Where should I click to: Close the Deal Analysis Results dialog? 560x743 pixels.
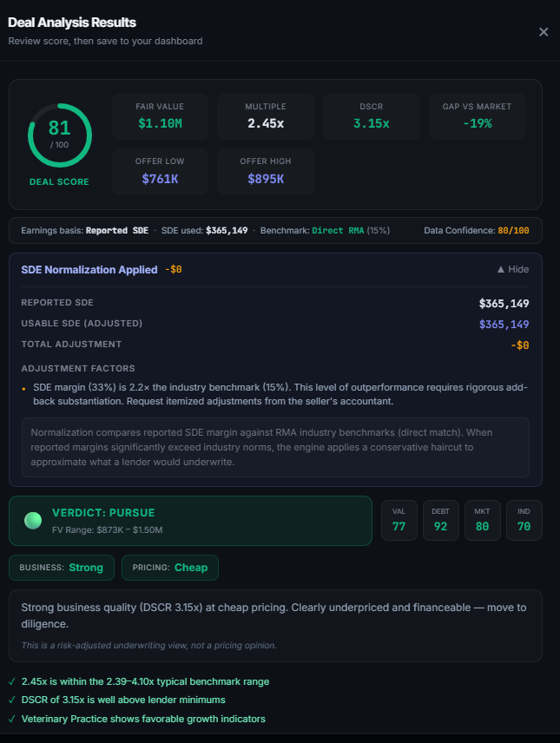click(x=544, y=32)
